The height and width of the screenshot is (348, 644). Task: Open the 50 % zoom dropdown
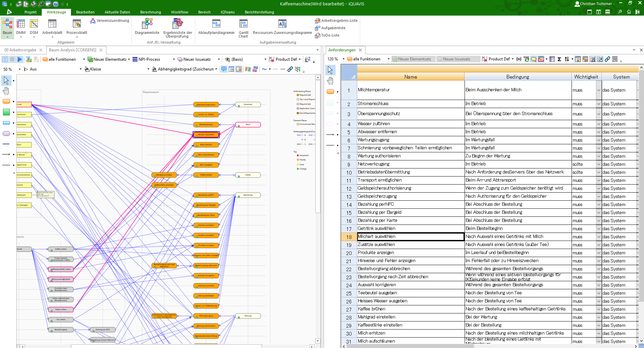[x=19, y=69]
